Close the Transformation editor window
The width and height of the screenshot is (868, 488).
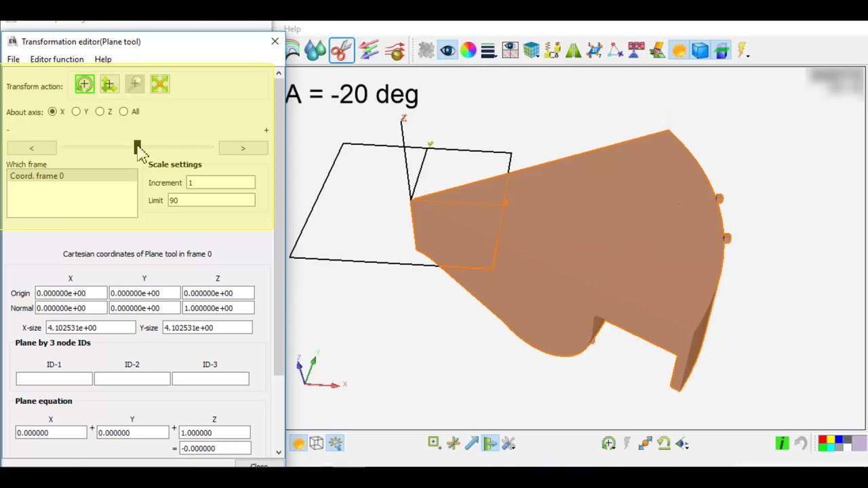[275, 41]
